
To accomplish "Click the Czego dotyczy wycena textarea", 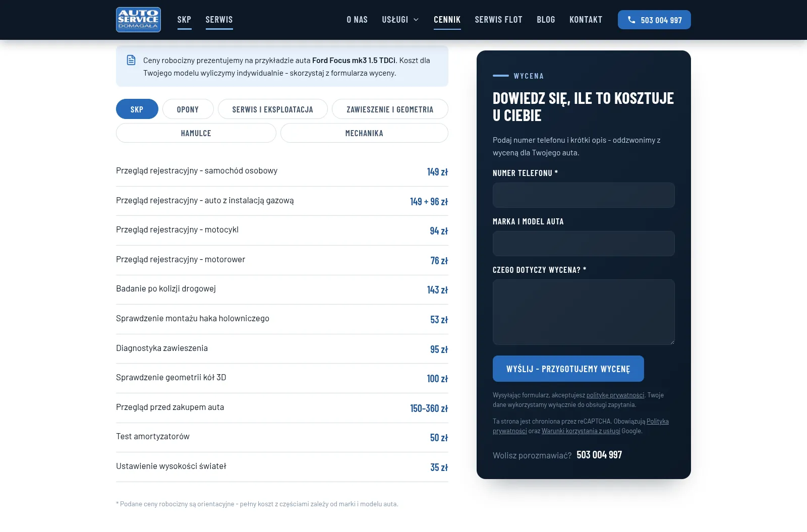I will click(x=584, y=312).
